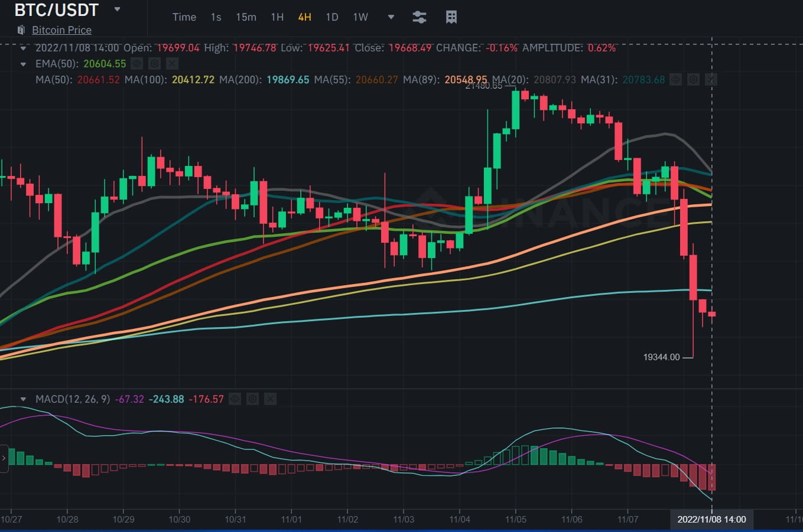Screen dimensions: 803x532
Task: Click the red CHANGE percentage value
Action: [x=499, y=48]
